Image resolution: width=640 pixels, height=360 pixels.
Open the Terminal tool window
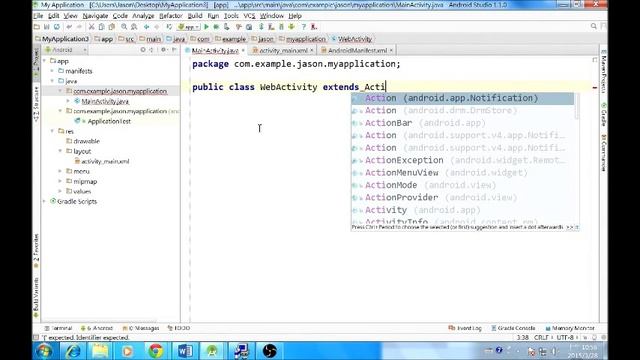[59, 328]
